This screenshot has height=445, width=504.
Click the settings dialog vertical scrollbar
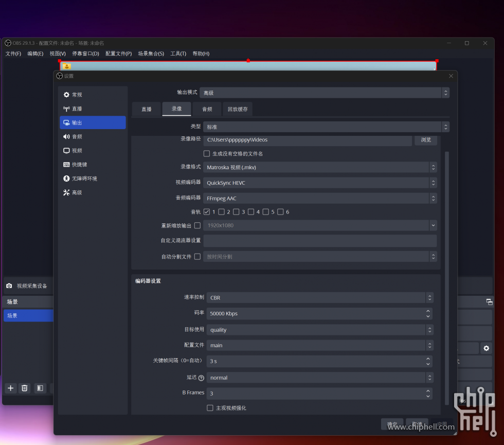pos(447,278)
